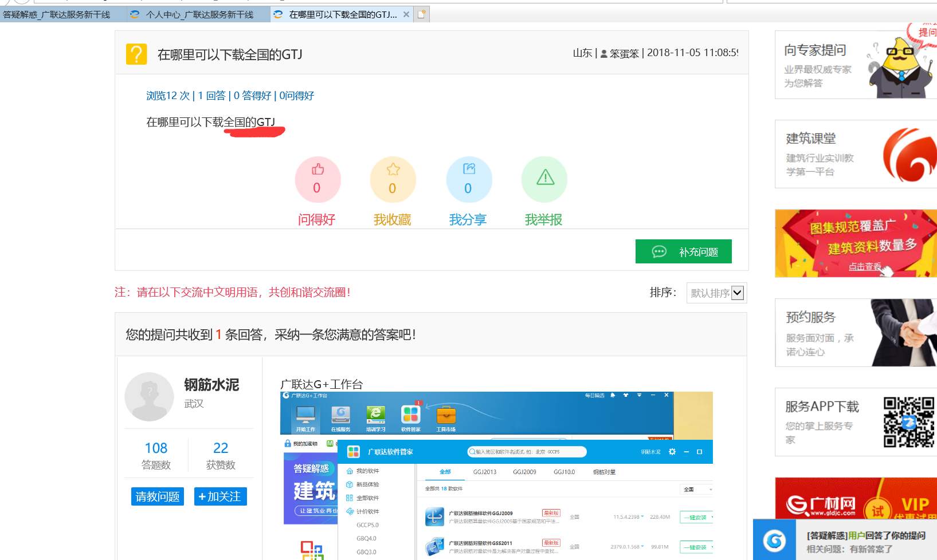Click the 1 回答 count link
This screenshot has width=937, height=560.
211,96
